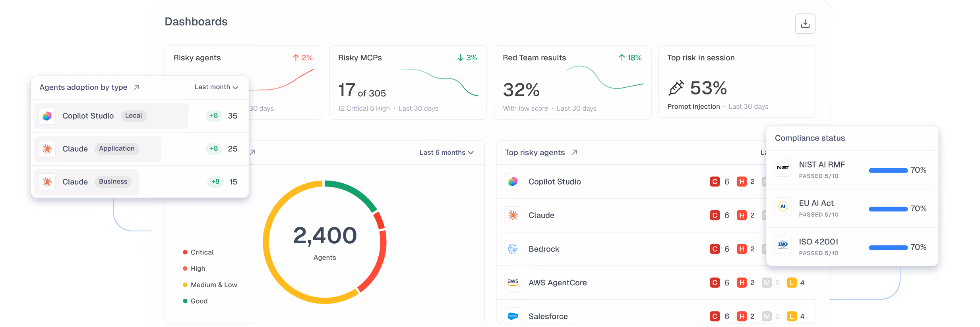Click the prompt injection syringe icon
This screenshot has height=327, width=980.
pyautogui.click(x=676, y=88)
